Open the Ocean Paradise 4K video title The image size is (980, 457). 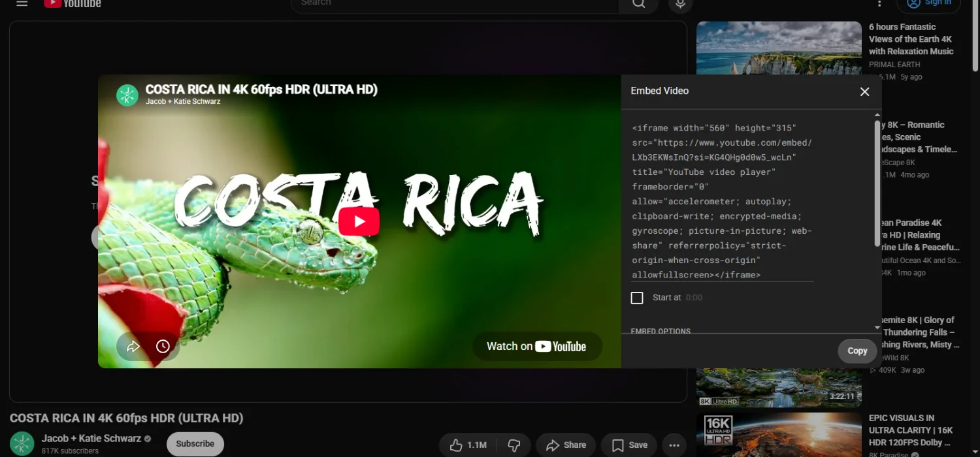point(921,235)
